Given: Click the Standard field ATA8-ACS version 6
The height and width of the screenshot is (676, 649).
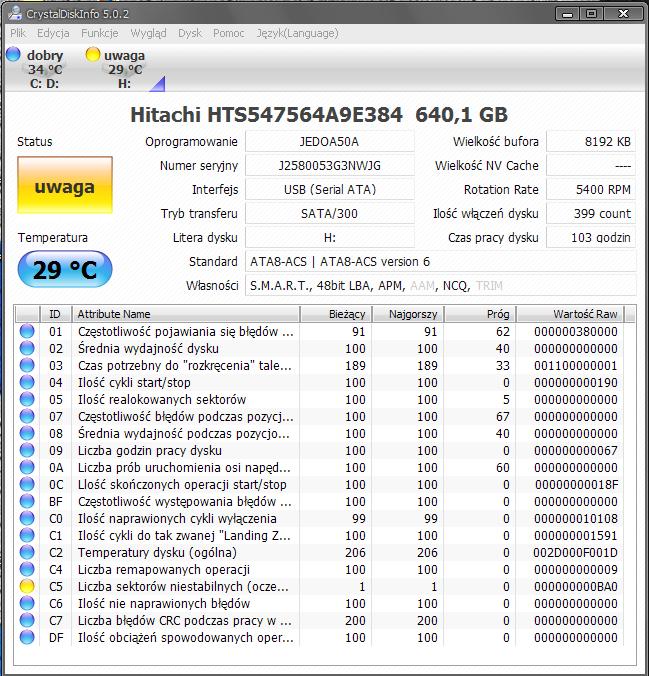Looking at the screenshot, I should pos(440,261).
